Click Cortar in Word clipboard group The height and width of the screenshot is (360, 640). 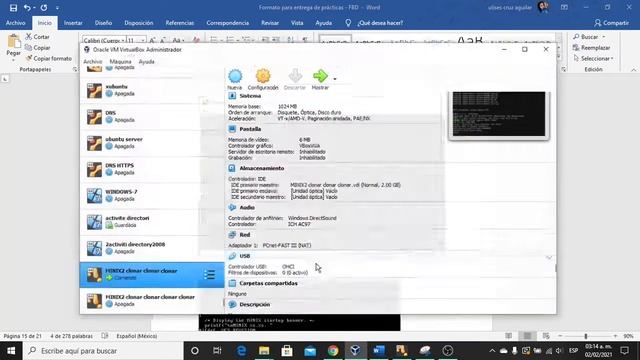tap(37, 37)
